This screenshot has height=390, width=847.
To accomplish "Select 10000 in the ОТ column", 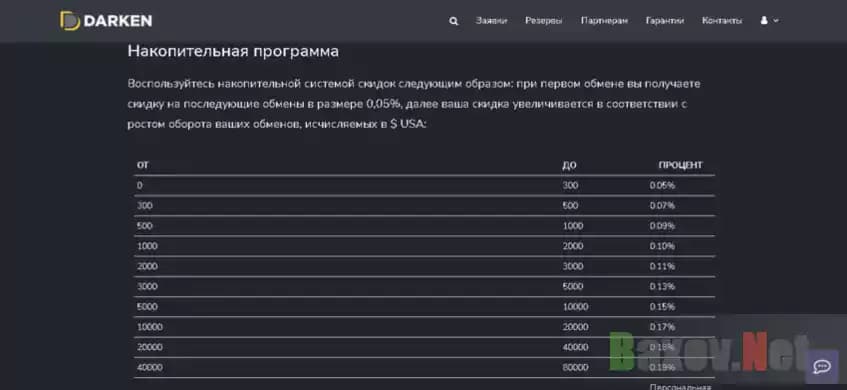I will [150, 327].
